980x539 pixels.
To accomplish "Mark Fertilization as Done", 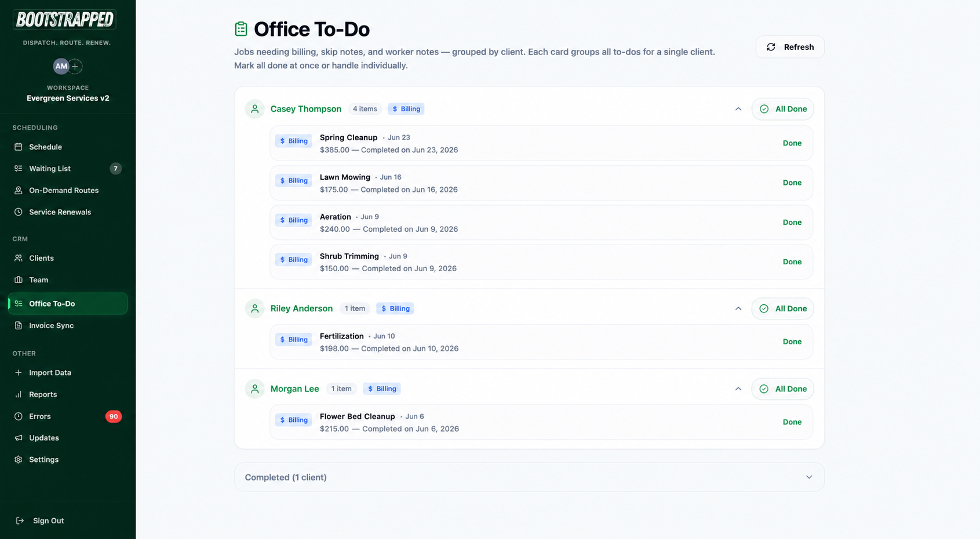I will tap(792, 342).
